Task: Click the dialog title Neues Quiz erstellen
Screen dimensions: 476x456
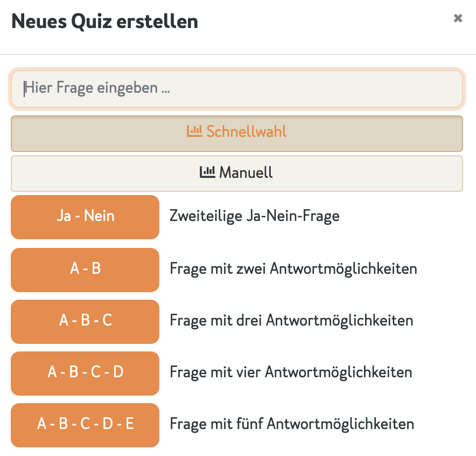Action: point(104,22)
